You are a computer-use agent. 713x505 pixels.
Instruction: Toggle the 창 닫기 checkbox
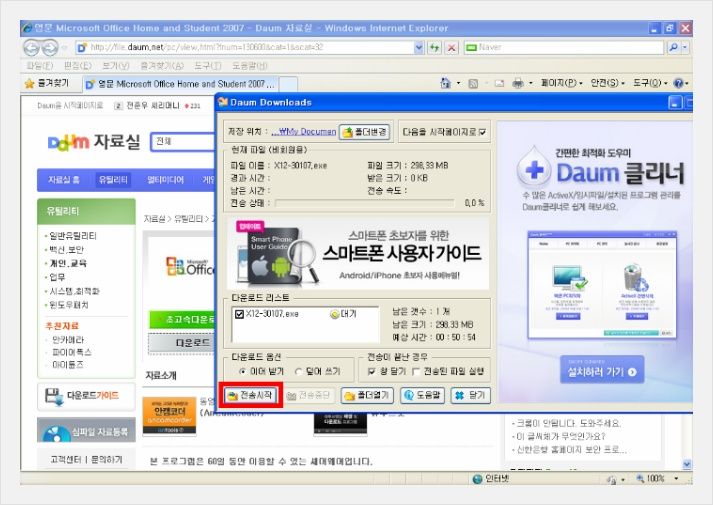(x=371, y=371)
